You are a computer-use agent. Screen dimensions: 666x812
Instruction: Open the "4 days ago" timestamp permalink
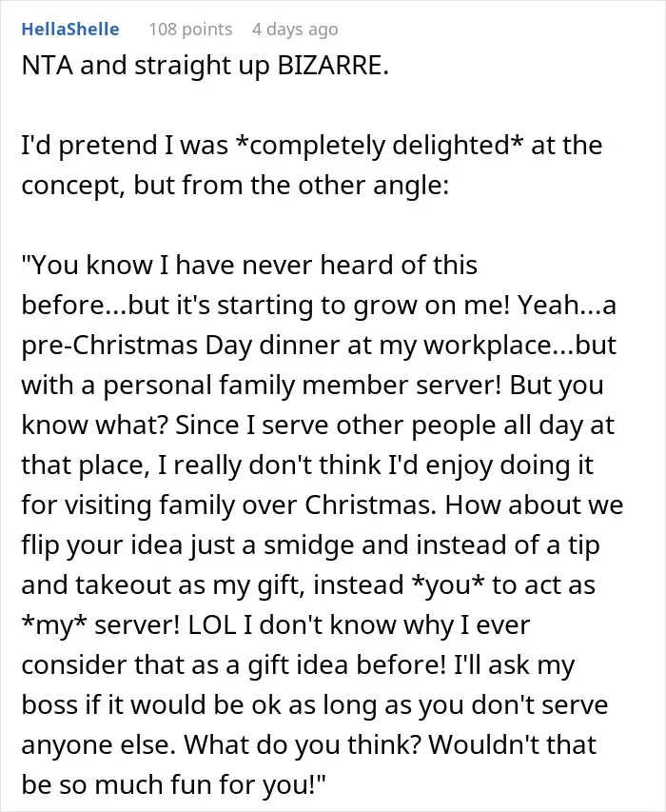pos(295,30)
